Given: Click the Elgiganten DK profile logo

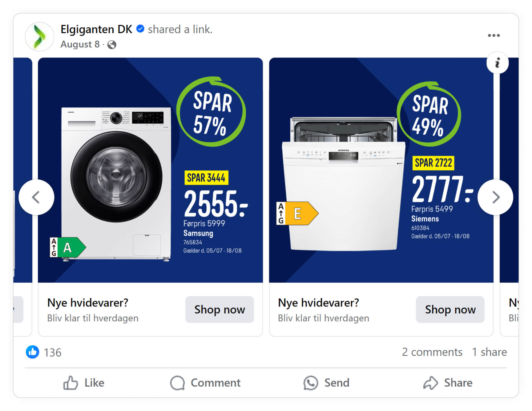Looking at the screenshot, I should point(39,36).
